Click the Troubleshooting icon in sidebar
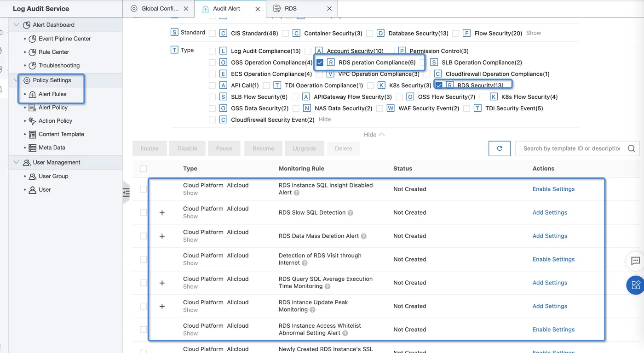The height and width of the screenshot is (353, 644). point(32,66)
